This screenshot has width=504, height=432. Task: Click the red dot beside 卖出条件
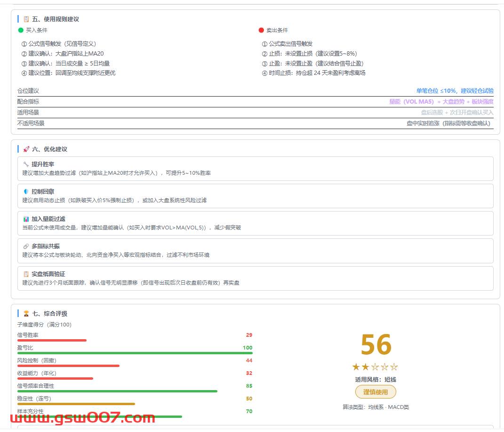[x=261, y=30]
